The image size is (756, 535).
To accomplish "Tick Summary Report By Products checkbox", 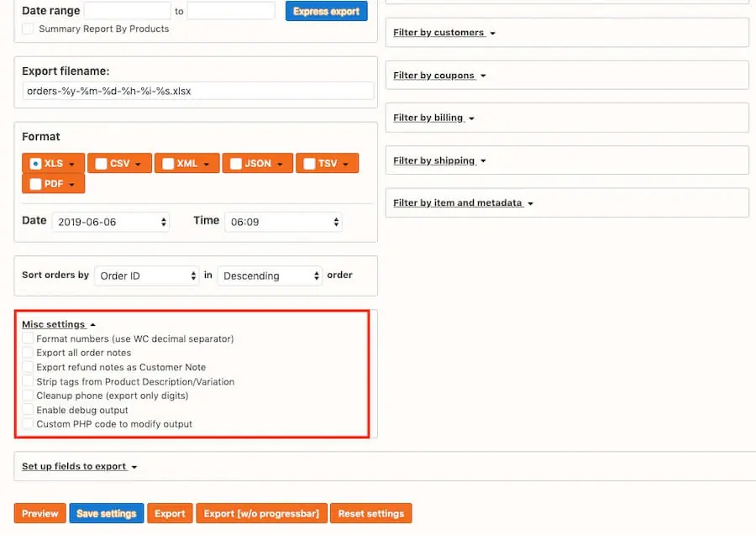I will coord(28,29).
